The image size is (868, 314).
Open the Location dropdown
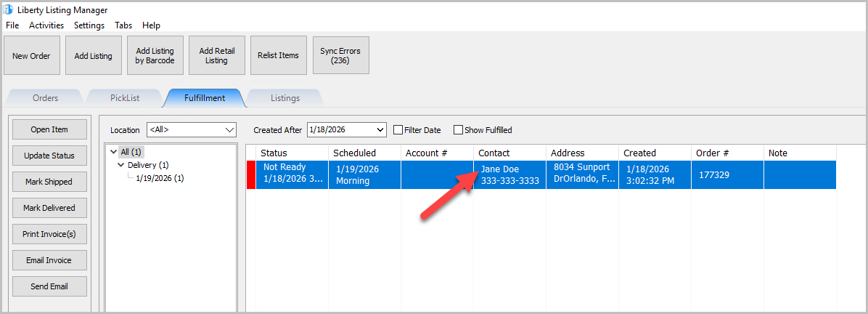(192, 130)
